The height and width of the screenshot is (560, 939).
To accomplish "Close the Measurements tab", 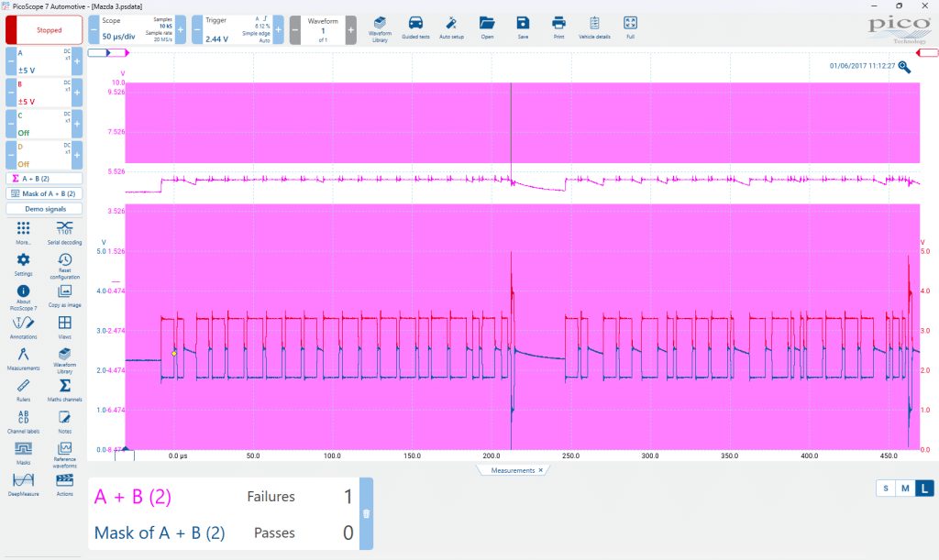I will (x=541, y=470).
